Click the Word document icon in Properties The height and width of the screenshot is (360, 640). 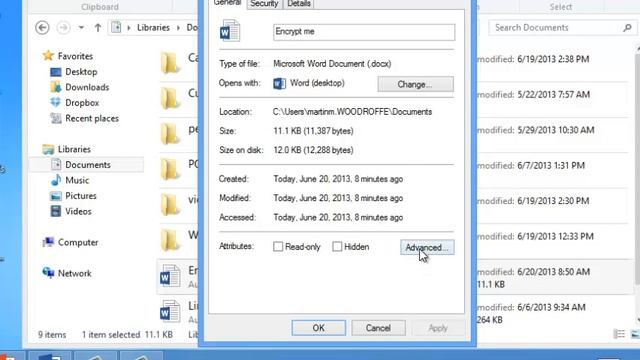(230, 31)
